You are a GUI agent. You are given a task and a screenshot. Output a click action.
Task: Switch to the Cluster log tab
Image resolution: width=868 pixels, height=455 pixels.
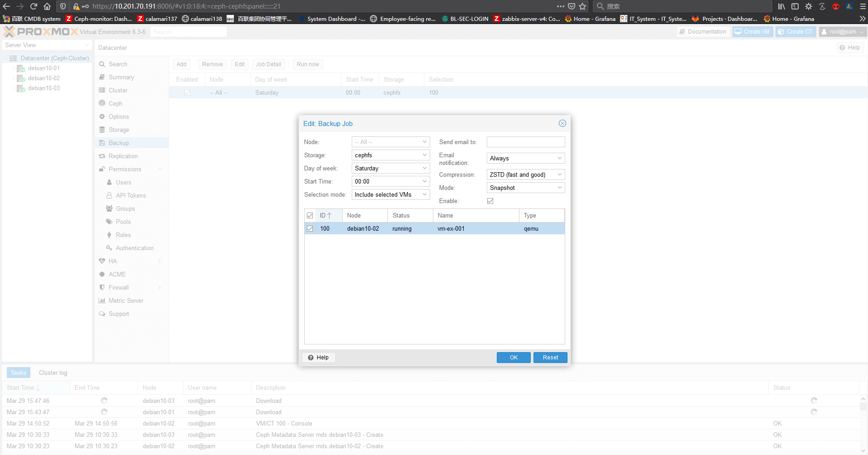53,373
